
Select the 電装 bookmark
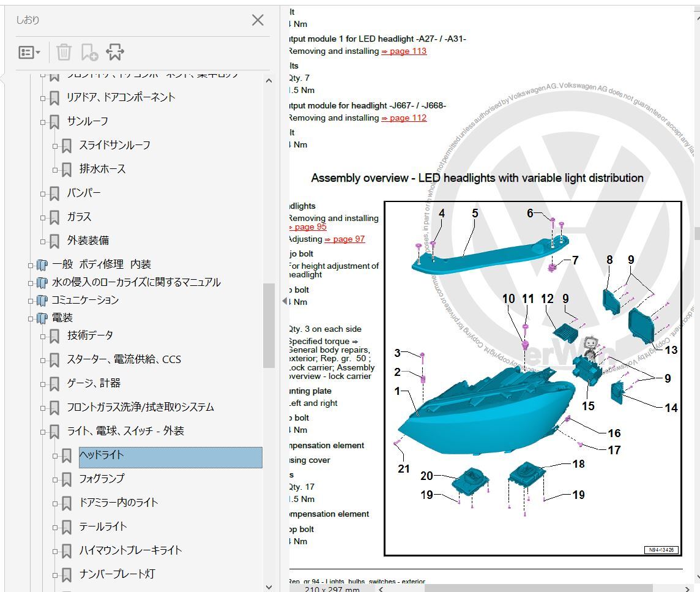pos(62,318)
